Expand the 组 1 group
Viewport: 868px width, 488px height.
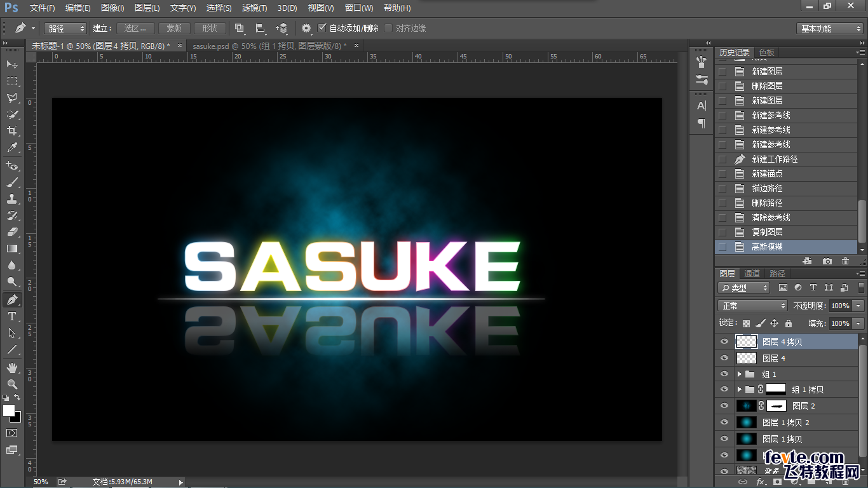tap(740, 374)
